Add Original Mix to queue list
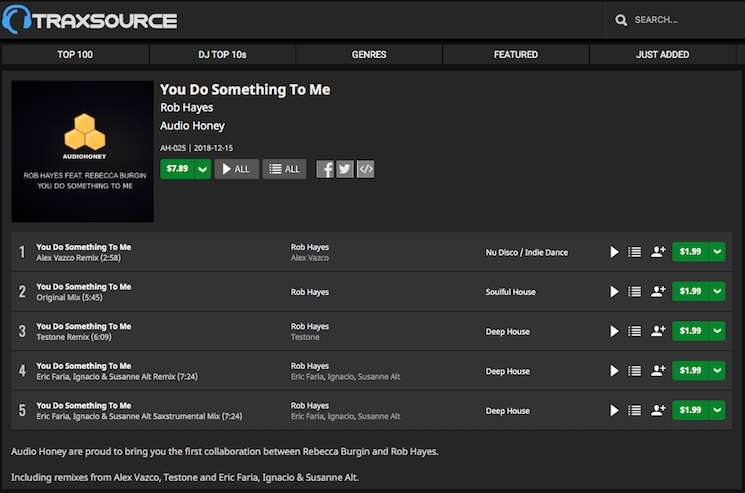 (634, 292)
